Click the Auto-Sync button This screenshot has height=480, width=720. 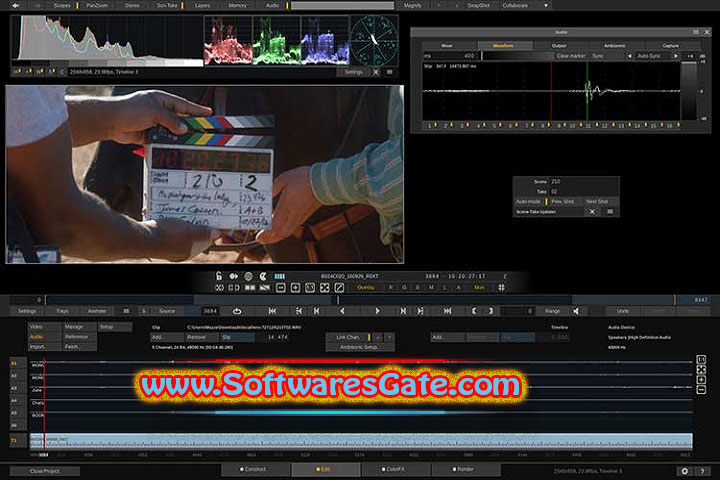(x=649, y=56)
